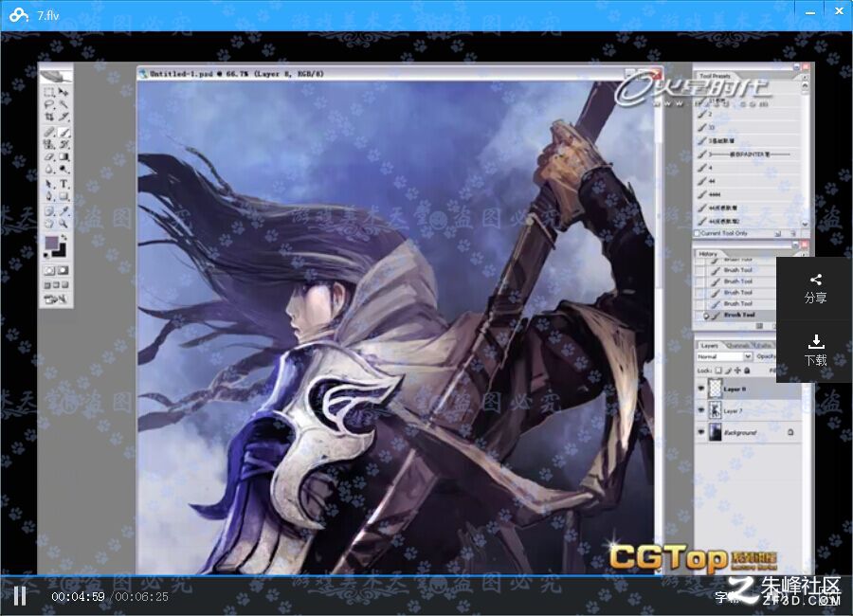Viewport: 853px width, 616px height.
Task: Jump to ImageReady from the toolbox
Action: [x=57, y=299]
